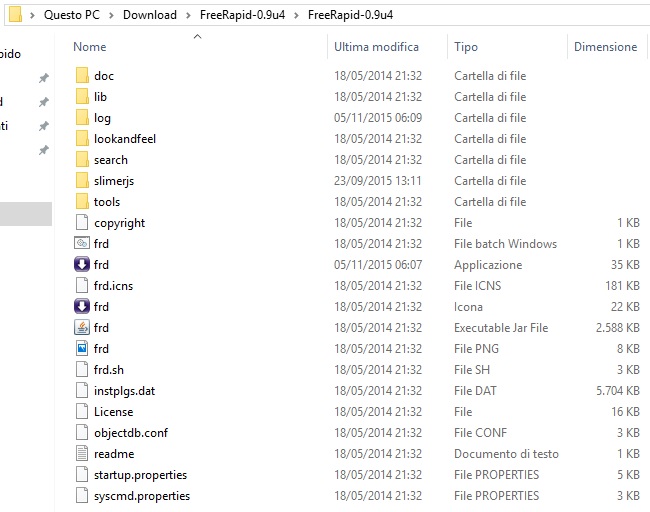The image size is (650, 512).
Task: Sort by Ultima modifica column
Action: pyautogui.click(x=376, y=47)
